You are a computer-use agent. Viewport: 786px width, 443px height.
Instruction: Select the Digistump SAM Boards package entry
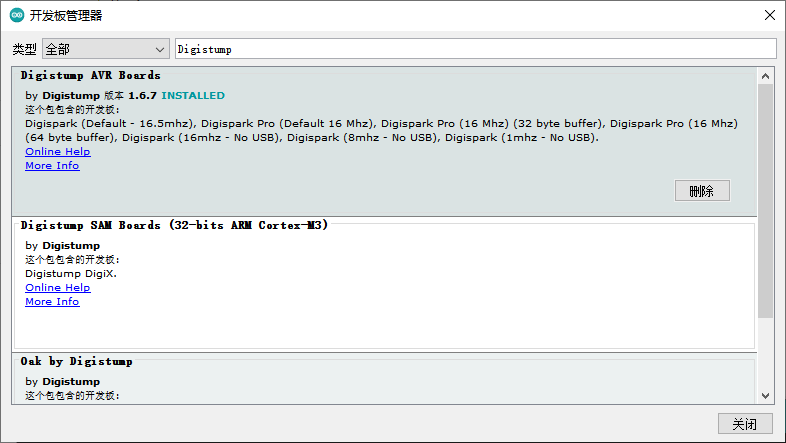pyautogui.click(x=384, y=285)
